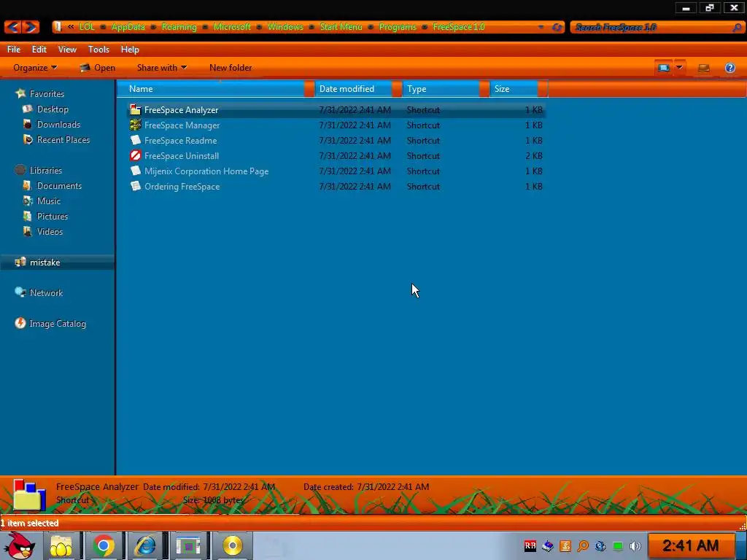Screen dimensions: 747x560
Task: Click the RB tray icon
Action: [530, 545]
